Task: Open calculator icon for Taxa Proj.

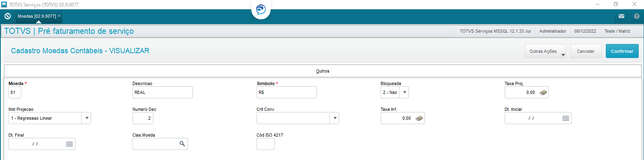Action: coord(543,92)
